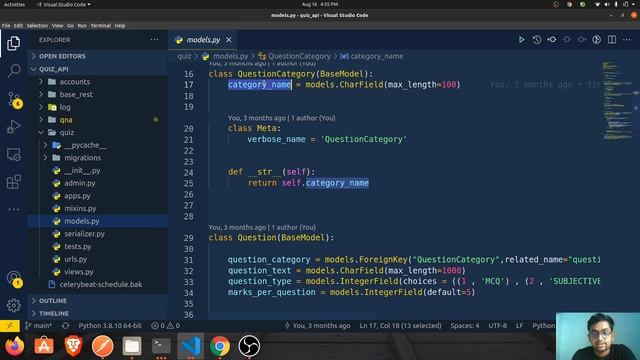Open the View menu

pyautogui.click(x=58, y=25)
